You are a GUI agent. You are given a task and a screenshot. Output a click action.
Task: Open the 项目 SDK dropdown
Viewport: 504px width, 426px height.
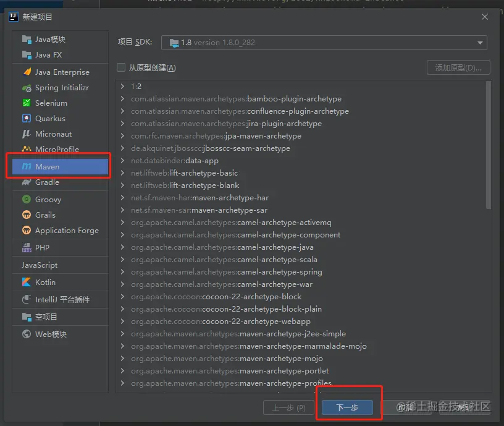[324, 43]
